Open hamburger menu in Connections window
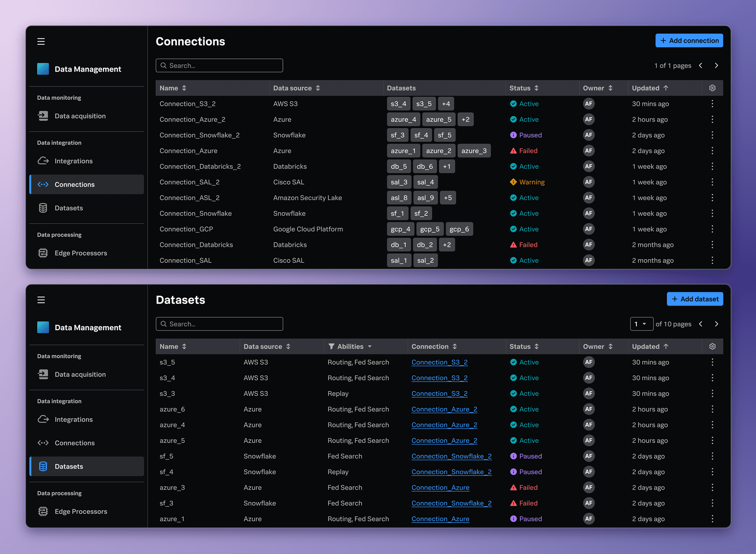This screenshot has width=756, height=554. (x=41, y=41)
